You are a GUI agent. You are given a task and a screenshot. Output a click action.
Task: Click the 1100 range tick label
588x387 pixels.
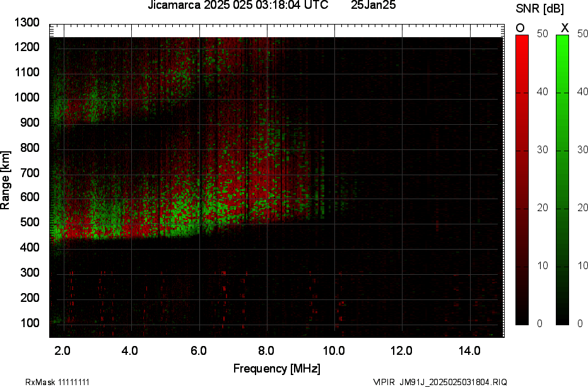[x=27, y=72]
